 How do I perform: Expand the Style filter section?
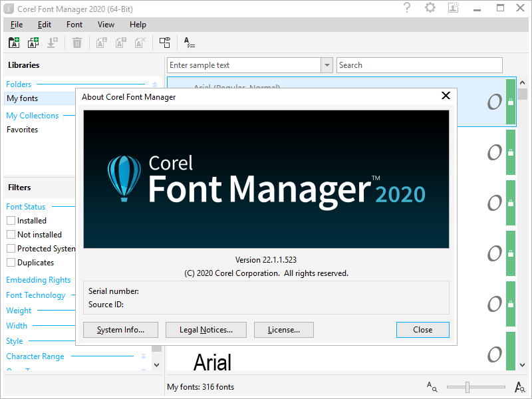[15, 341]
